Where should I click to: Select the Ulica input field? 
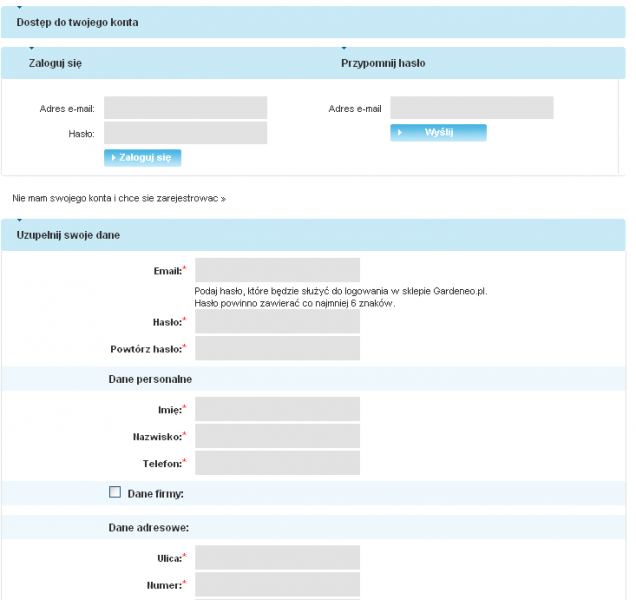click(277, 557)
